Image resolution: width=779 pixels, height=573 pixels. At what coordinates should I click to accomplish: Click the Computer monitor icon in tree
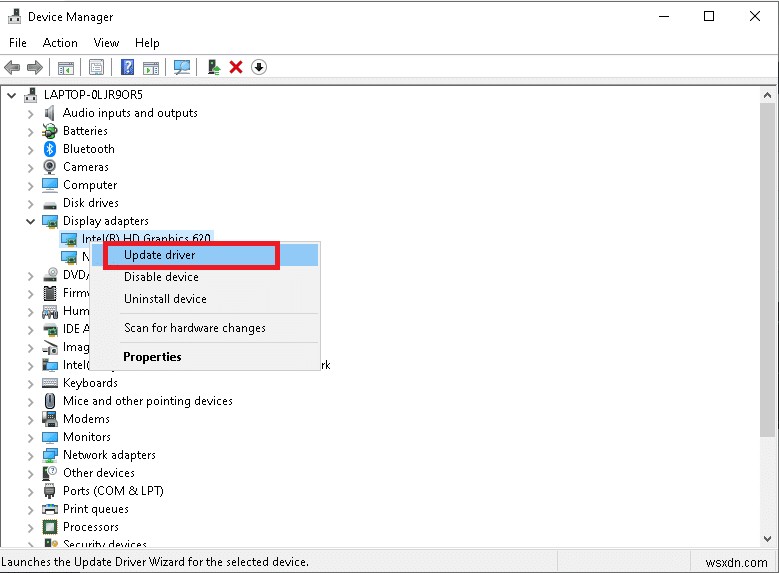(x=50, y=184)
